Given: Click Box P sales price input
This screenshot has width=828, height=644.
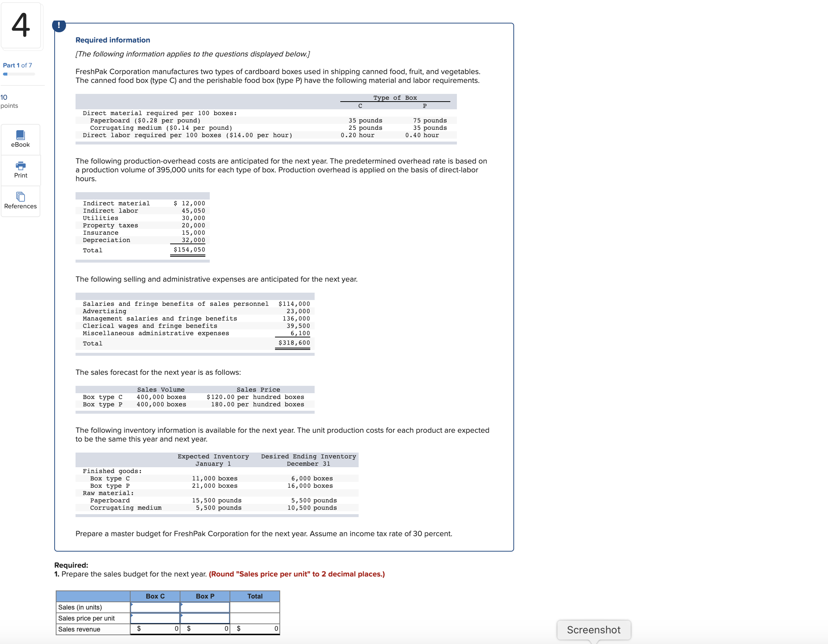Looking at the screenshot, I should pyautogui.click(x=205, y=618).
